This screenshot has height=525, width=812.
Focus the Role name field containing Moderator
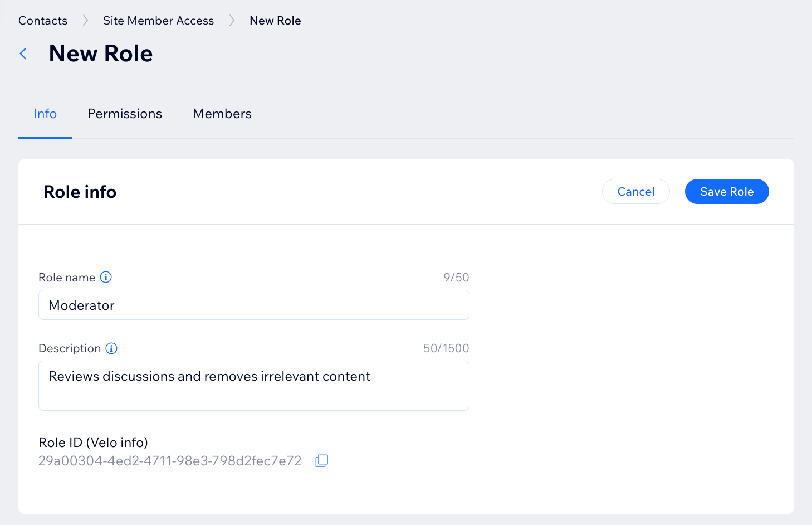253,305
